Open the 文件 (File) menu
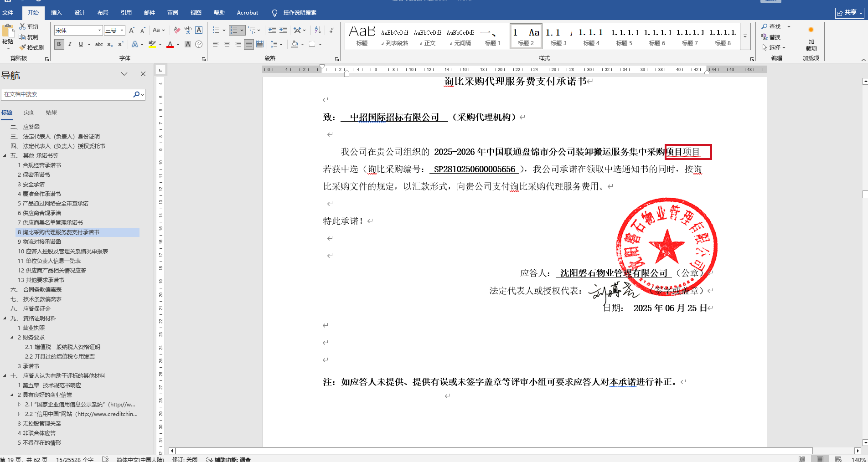The image size is (868, 462). tap(8, 12)
